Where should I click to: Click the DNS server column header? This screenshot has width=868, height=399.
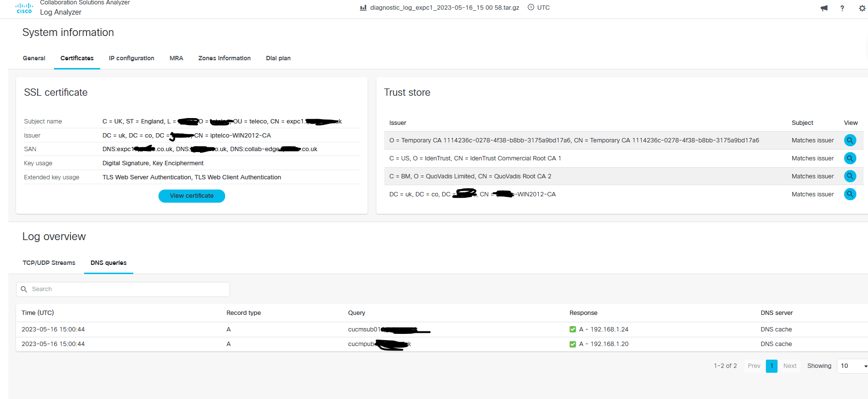(x=777, y=313)
